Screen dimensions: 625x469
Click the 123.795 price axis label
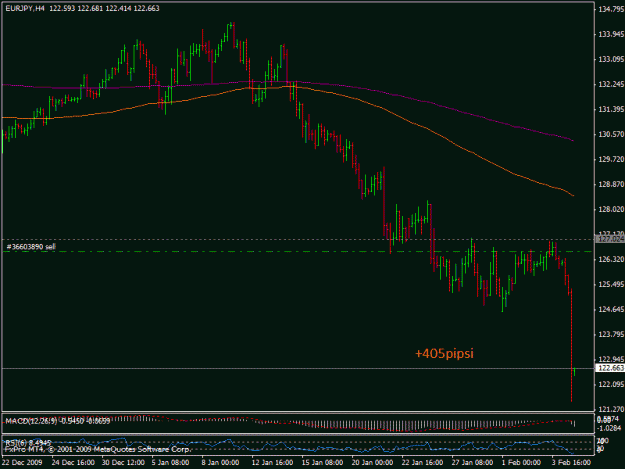tap(611, 334)
